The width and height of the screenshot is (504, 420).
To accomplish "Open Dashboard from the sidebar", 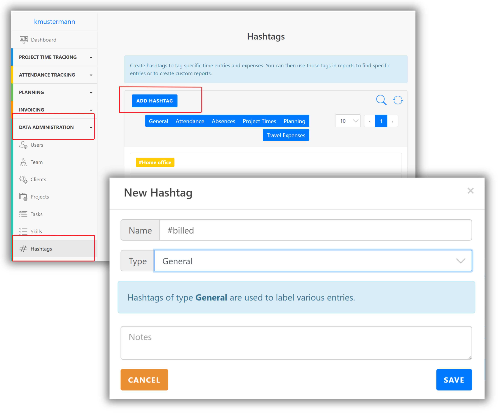I will pyautogui.click(x=43, y=40).
